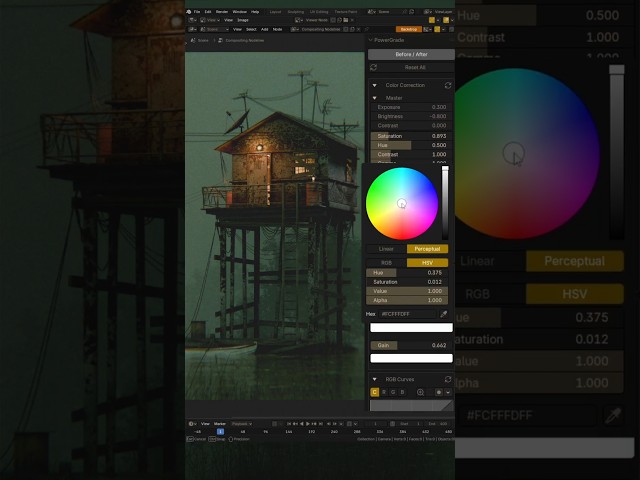Unlink Compositing Nodetree with the X icon
This screenshot has width=640, height=480.
tap(359, 29)
